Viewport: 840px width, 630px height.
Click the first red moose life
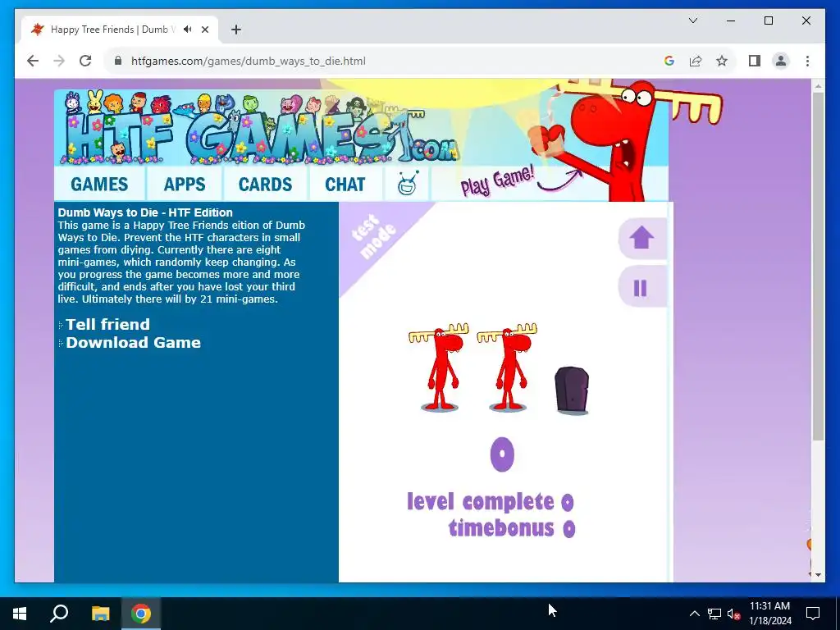439,367
